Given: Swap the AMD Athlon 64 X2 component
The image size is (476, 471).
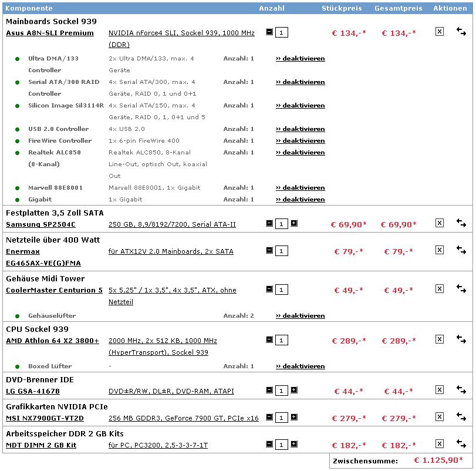Looking at the screenshot, I should pos(461,339).
